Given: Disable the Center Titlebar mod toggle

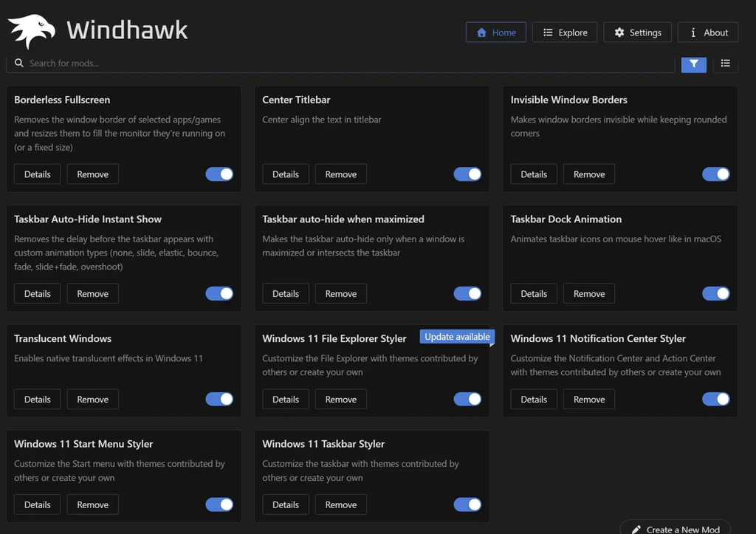Looking at the screenshot, I should tap(467, 174).
